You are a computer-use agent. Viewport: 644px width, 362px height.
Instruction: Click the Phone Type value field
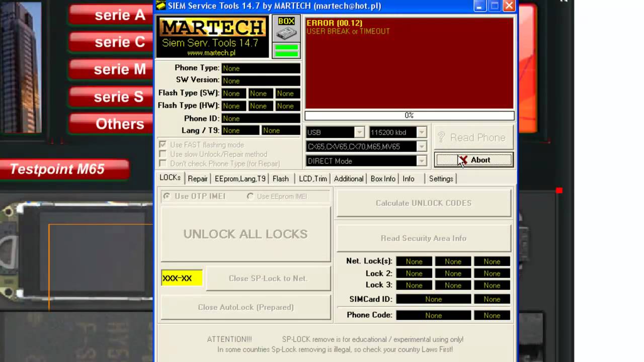tap(261, 68)
